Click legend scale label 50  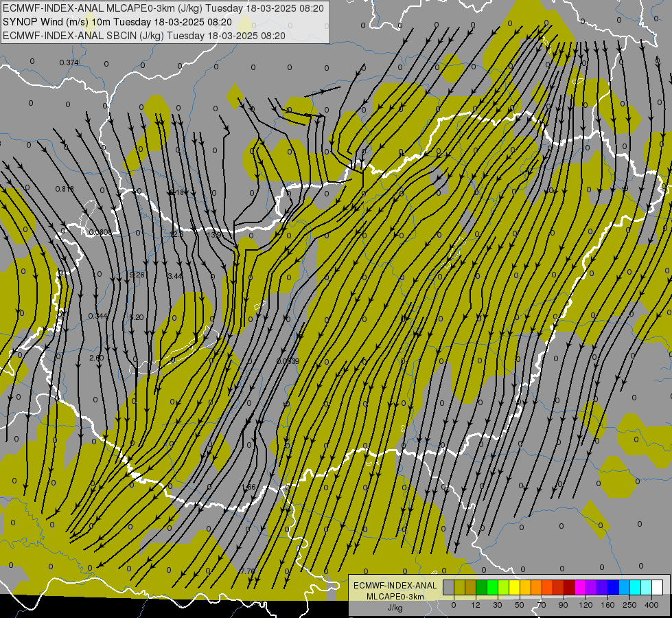[520, 605]
